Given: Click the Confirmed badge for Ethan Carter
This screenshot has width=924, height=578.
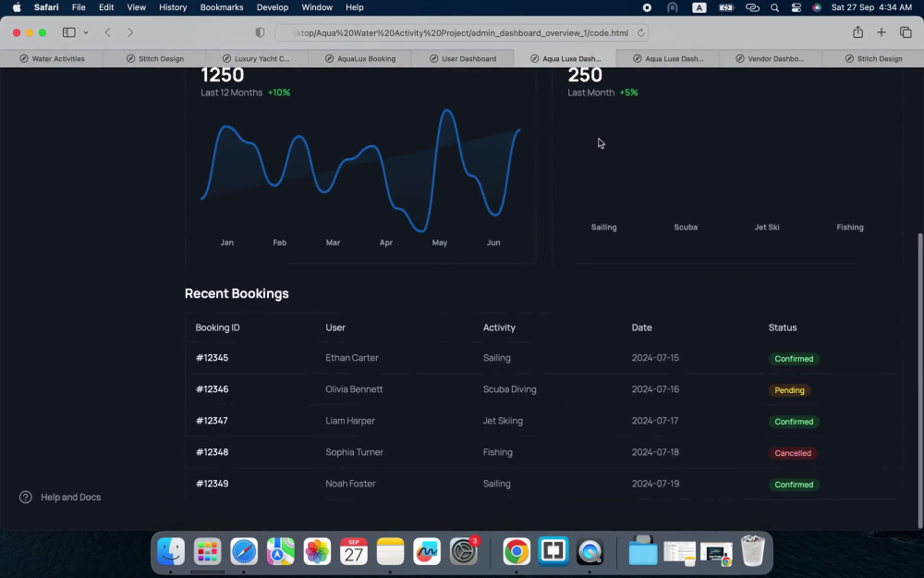Looking at the screenshot, I should coord(794,359).
